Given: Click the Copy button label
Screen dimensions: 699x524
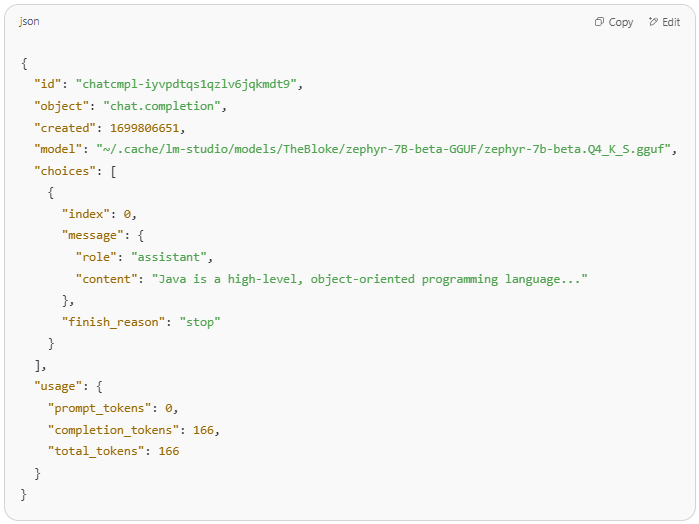Looking at the screenshot, I should (621, 22).
